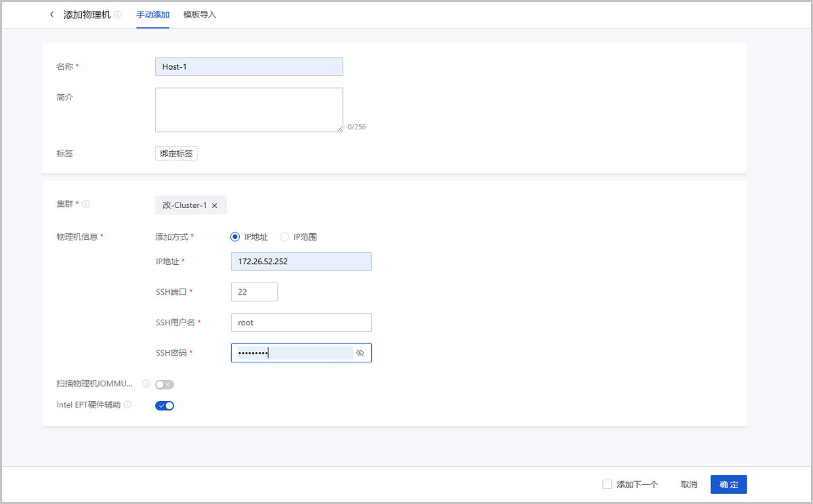Show SSH password via eye icon
813x504 pixels.
click(360, 353)
